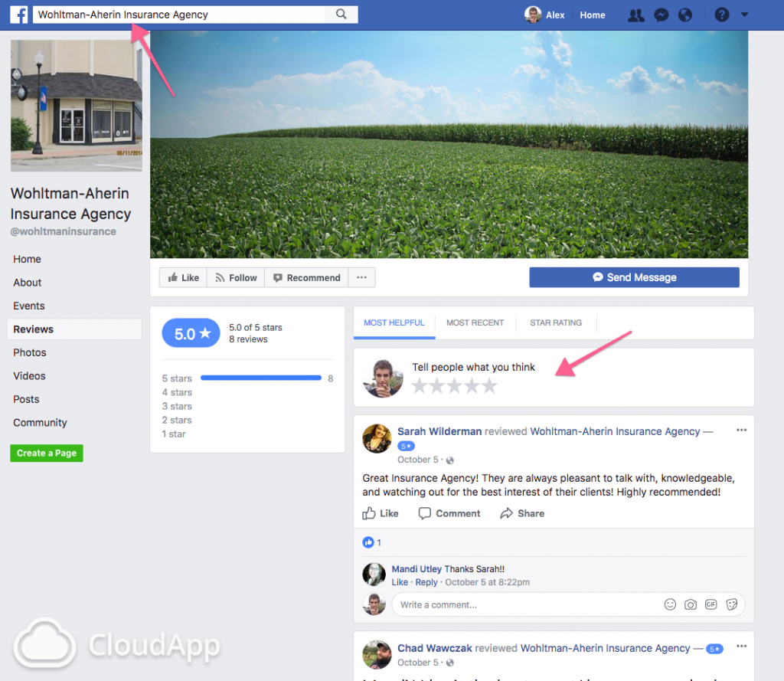Click Sarah Wilderman's avatar
Image resolution: width=784 pixels, height=681 pixels.
[x=377, y=438]
